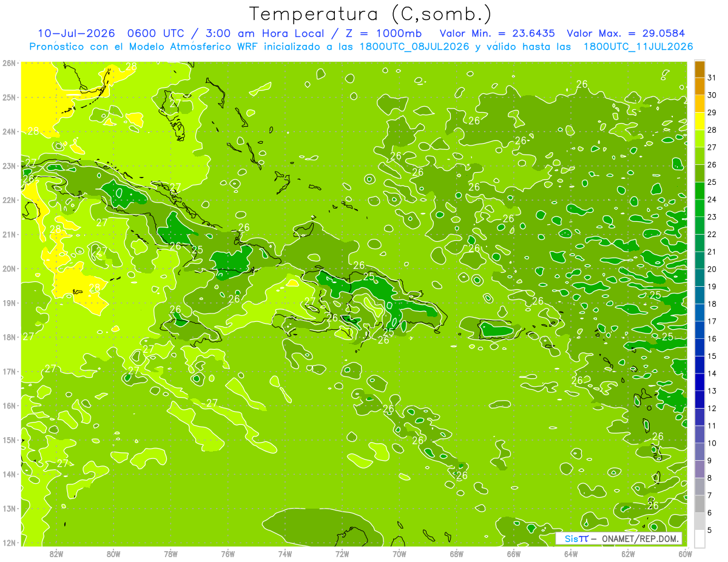Click the "22N" latitude axis label

point(8,200)
